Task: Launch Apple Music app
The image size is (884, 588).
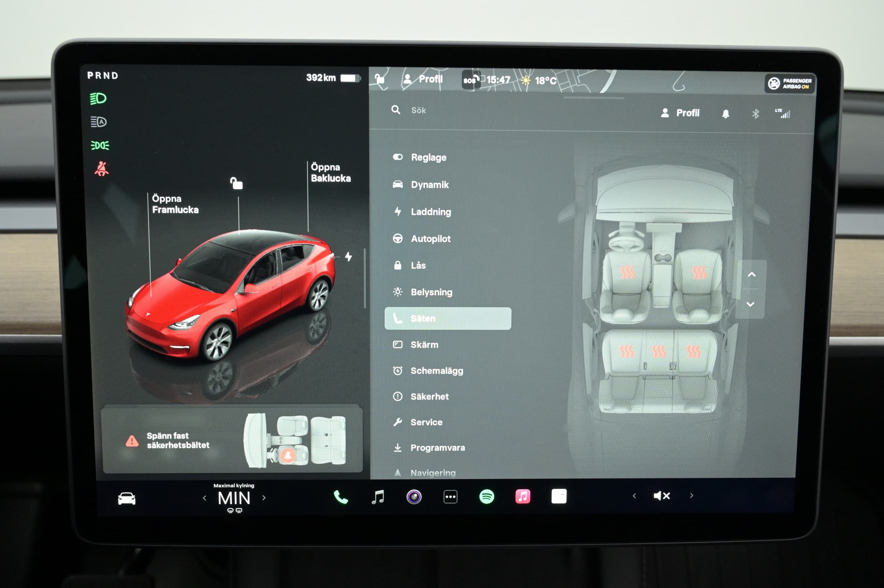Action: click(x=523, y=496)
